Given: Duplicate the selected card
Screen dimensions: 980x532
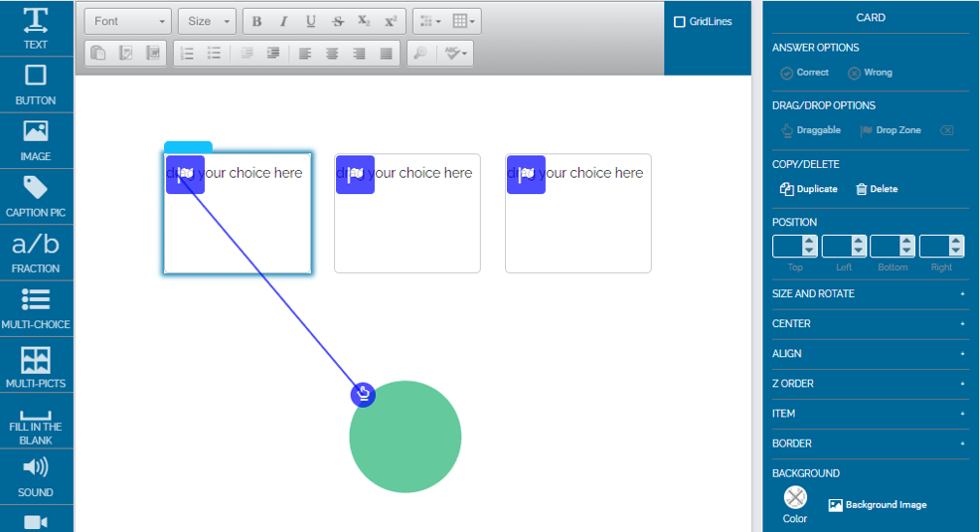Looking at the screenshot, I should tap(808, 189).
